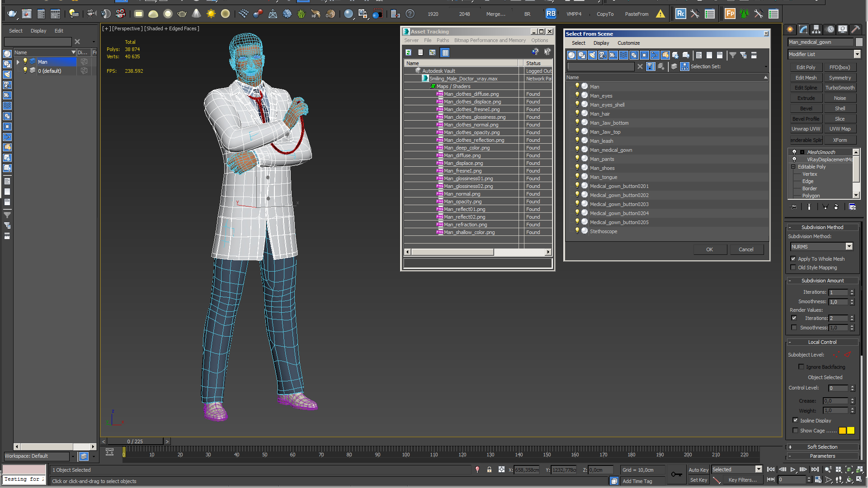Screen dimensions: 868x488
Task: Click the blue RB icon in toolbar
Action: pyautogui.click(x=551, y=14)
